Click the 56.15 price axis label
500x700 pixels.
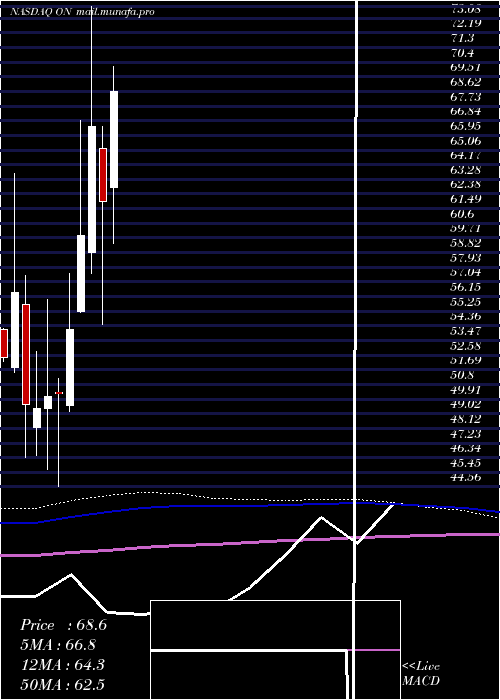465,287
